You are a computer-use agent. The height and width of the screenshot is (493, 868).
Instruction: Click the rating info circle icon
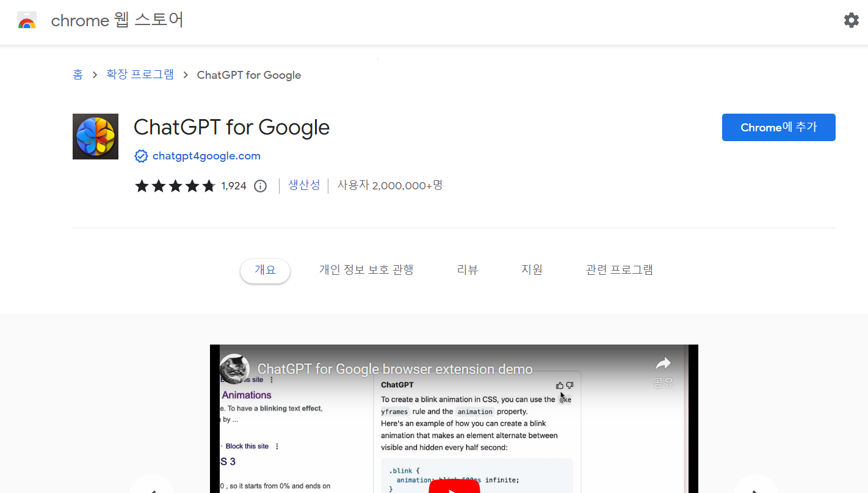coord(261,186)
